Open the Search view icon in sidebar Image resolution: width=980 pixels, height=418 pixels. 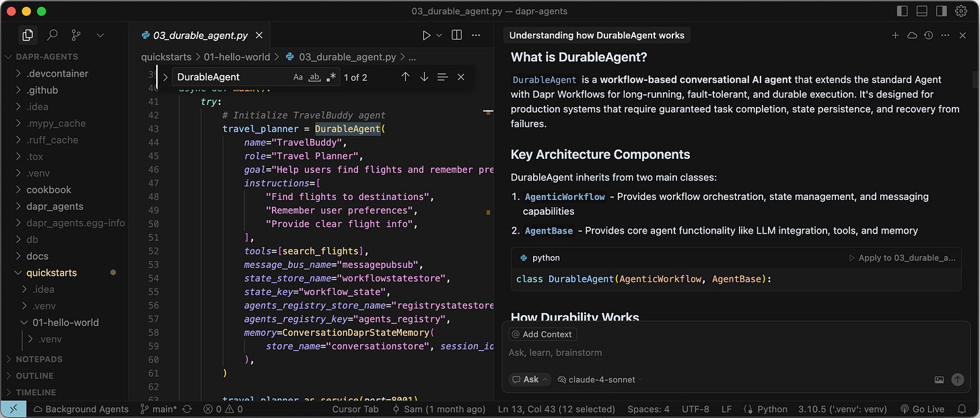coord(52,35)
